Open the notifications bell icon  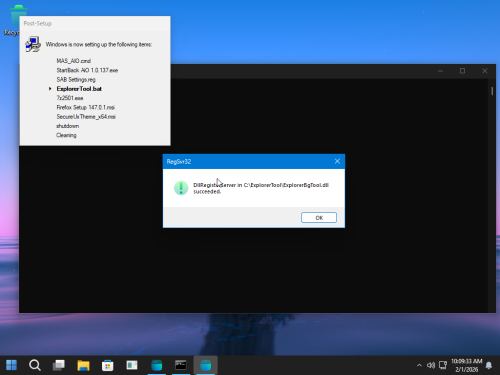click(x=489, y=365)
